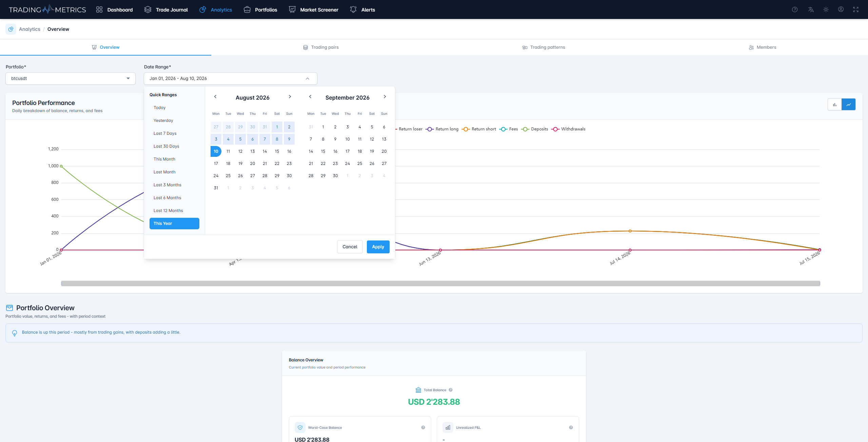This screenshot has width=868, height=442.
Task: Open the help question-mark icon in header
Action: pyautogui.click(x=794, y=9)
